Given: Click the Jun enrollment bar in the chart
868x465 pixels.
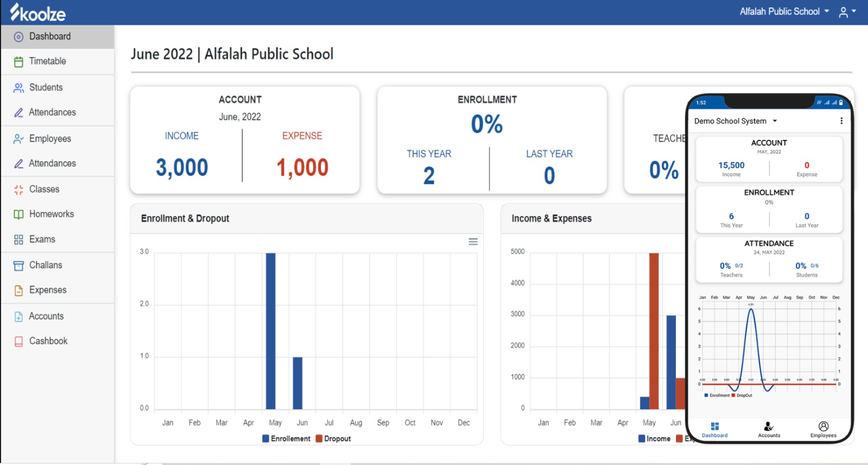Looking at the screenshot, I should [297, 383].
